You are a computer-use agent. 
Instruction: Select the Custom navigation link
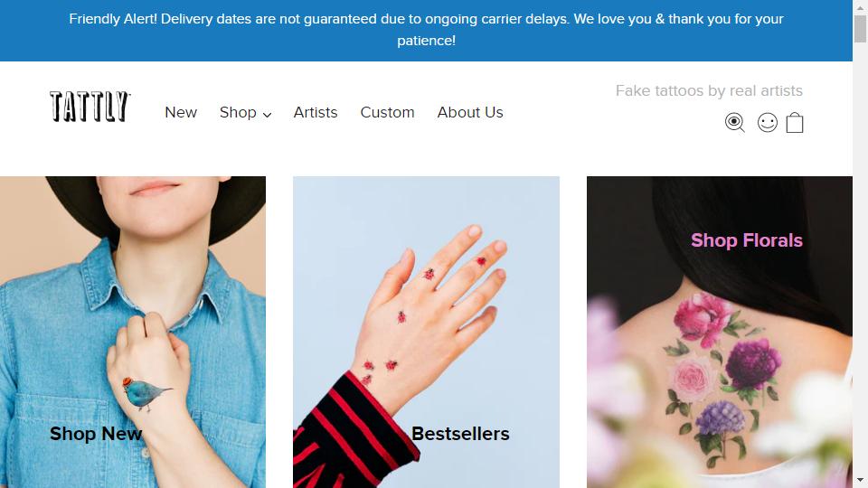[388, 112]
